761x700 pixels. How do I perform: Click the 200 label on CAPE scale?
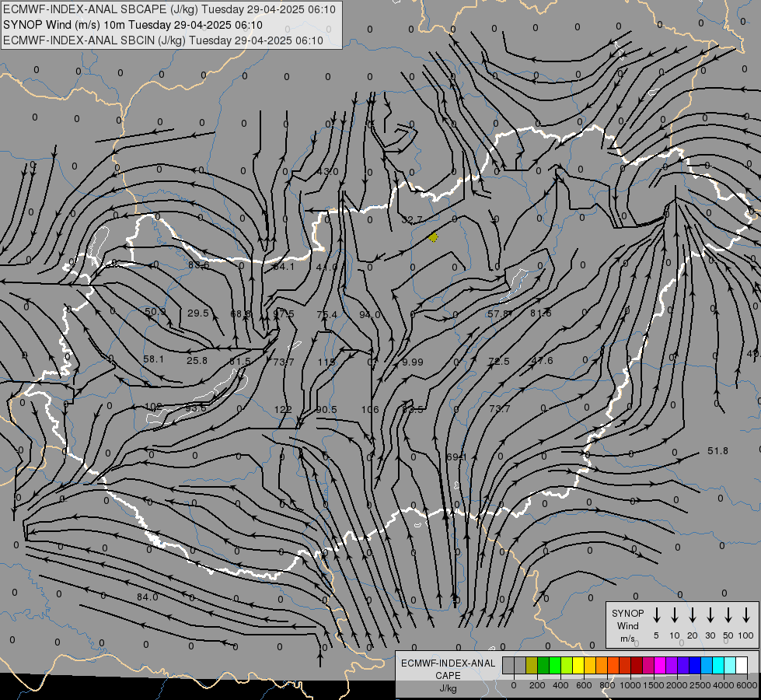(537, 685)
